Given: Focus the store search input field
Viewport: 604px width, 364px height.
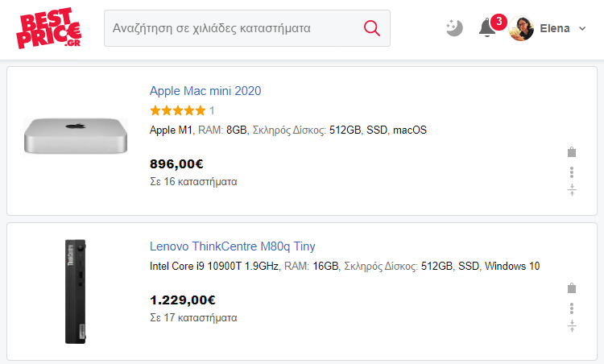Looking at the screenshot, I should pyautogui.click(x=234, y=28).
